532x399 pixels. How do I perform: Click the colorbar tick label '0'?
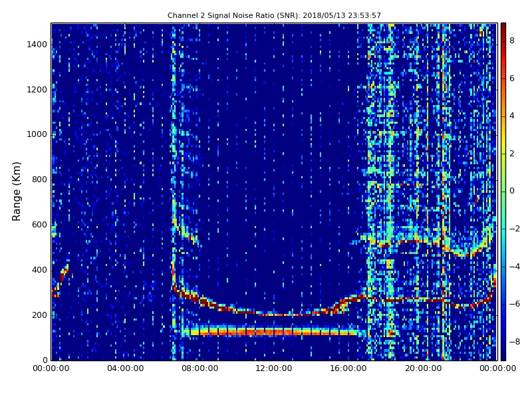point(512,191)
